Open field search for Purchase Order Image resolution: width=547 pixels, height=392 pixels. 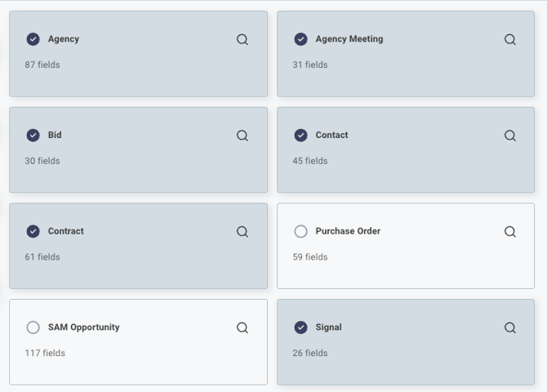pyautogui.click(x=510, y=232)
